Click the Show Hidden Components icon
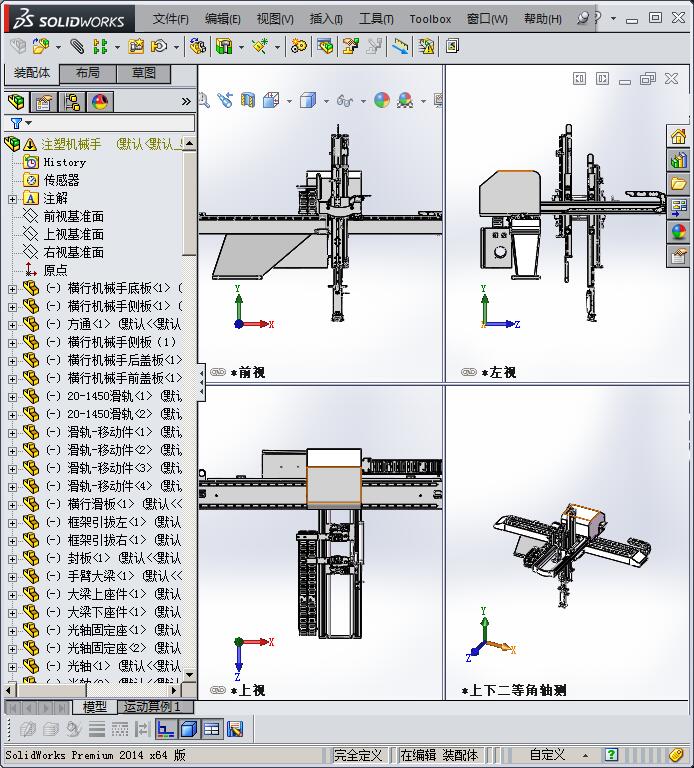The image size is (694, 768). (x=198, y=47)
